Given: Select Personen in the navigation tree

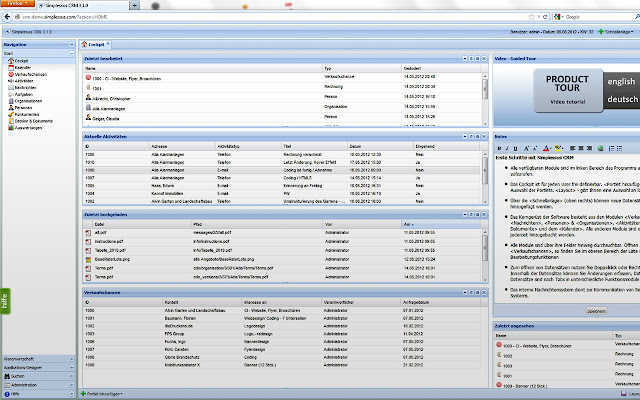Looking at the screenshot, I should click(x=24, y=107).
